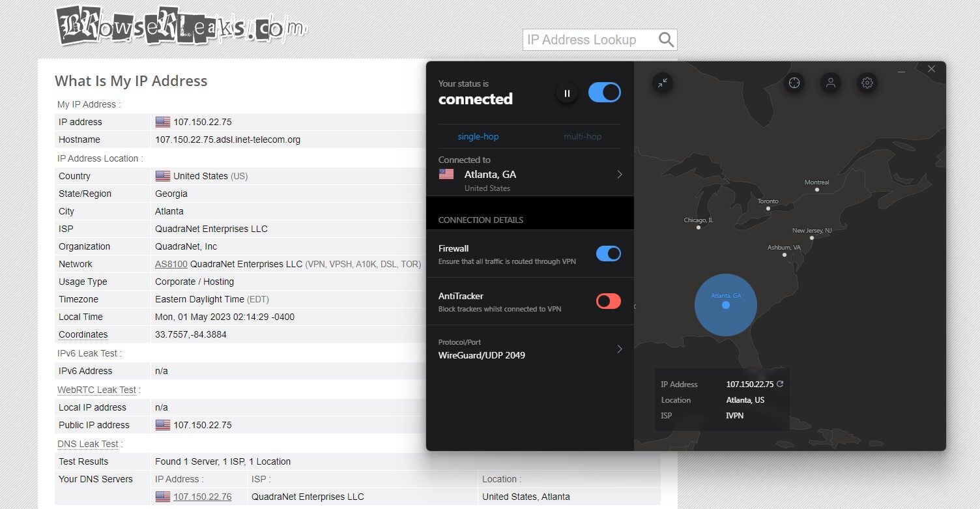980x509 pixels.
Task: Select the Atlanta, GA map node
Action: (x=726, y=305)
